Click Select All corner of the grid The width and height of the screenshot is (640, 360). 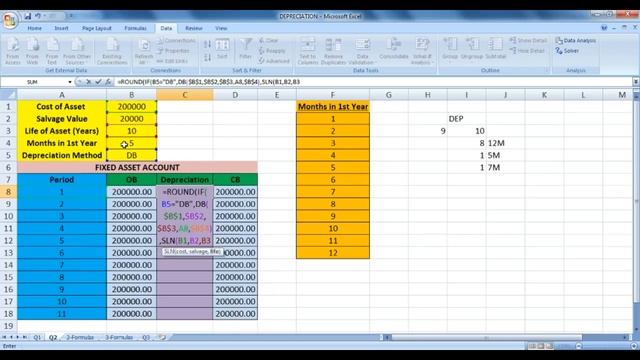(9, 95)
